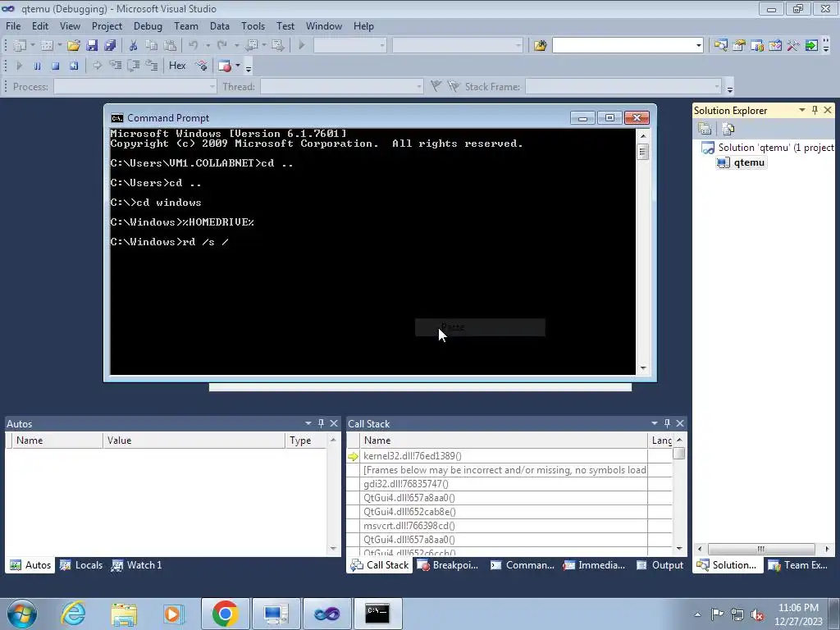
Task: Click the Show Next Statement arrow icon
Action: [97, 66]
